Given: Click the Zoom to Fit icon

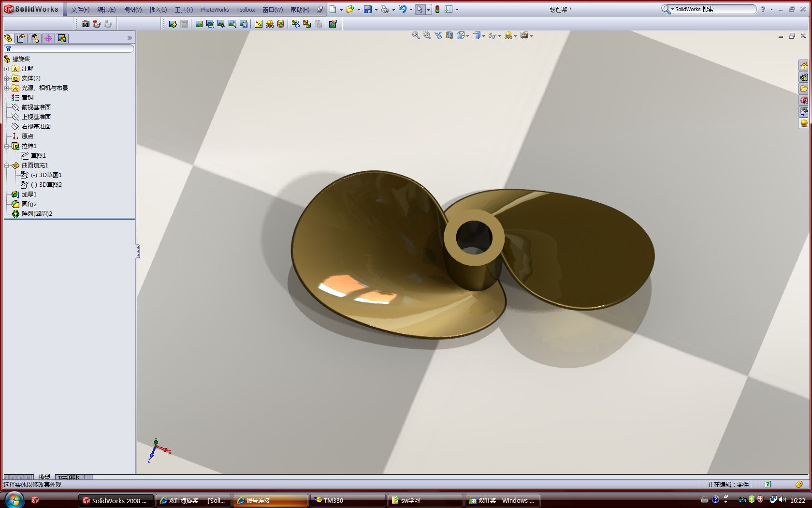Looking at the screenshot, I should click(416, 35).
